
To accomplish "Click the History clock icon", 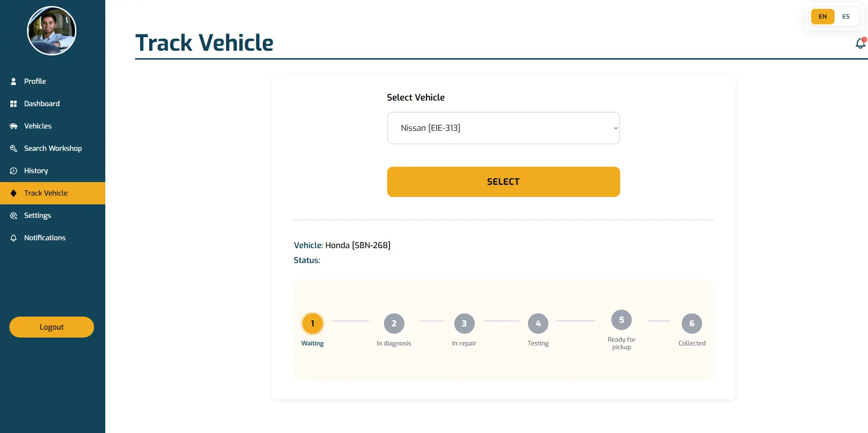I will pyautogui.click(x=14, y=171).
